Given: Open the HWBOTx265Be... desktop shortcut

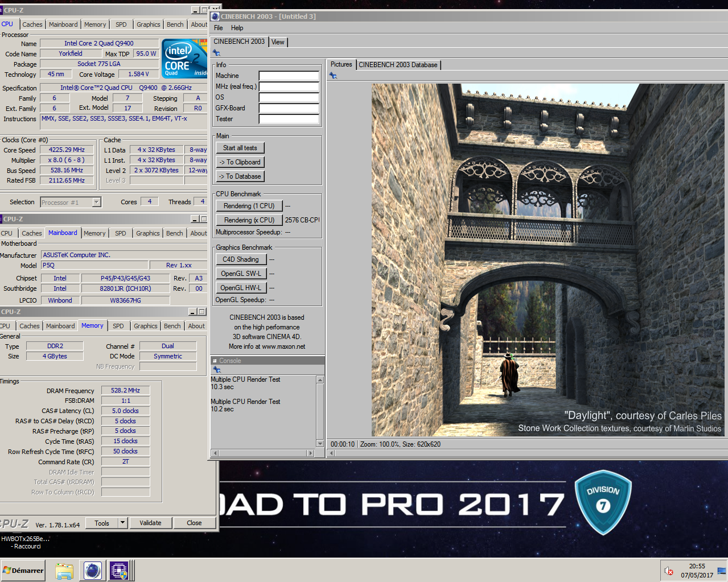Looking at the screenshot, I should [26, 542].
